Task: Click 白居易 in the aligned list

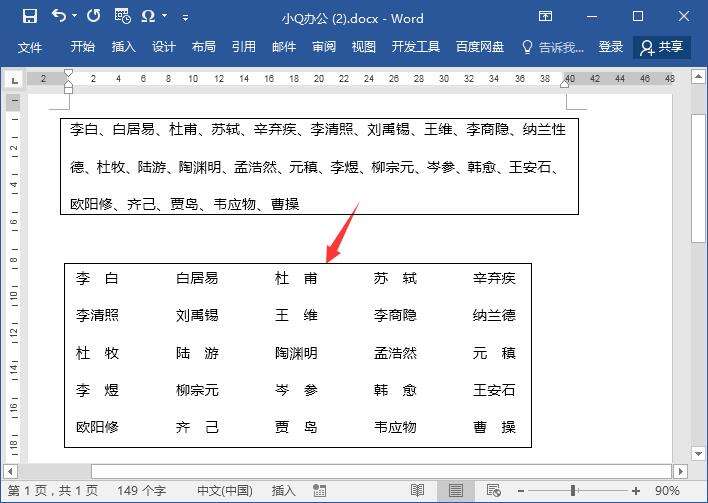Action: tap(197, 278)
